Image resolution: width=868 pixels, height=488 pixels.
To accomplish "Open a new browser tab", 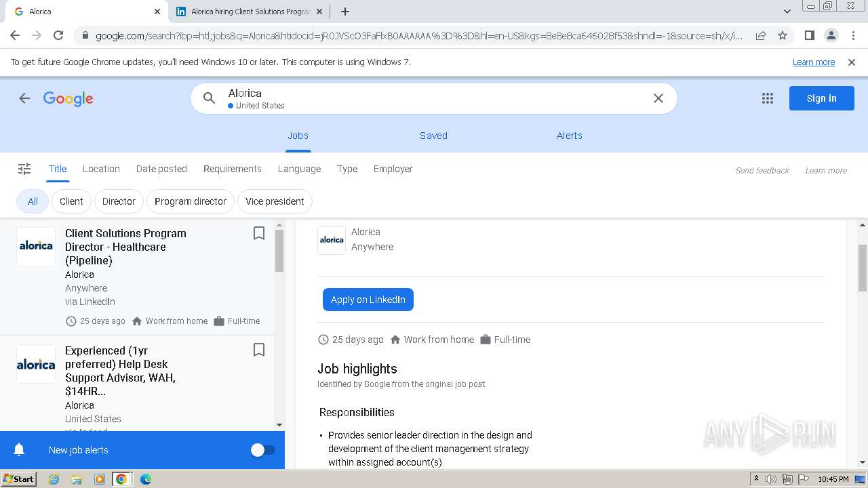I will point(345,12).
